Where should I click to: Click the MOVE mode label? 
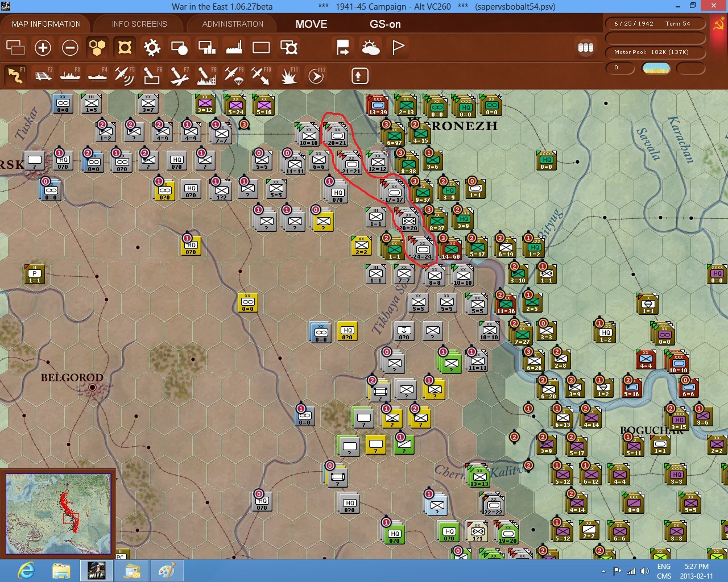click(311, 24)
